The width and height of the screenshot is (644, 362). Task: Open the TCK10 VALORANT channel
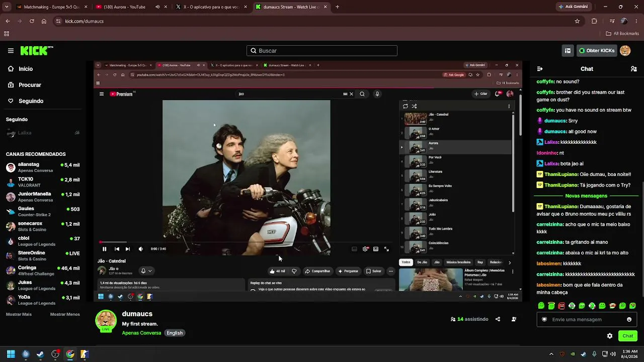pyautogui.click(x=43, y=182)
